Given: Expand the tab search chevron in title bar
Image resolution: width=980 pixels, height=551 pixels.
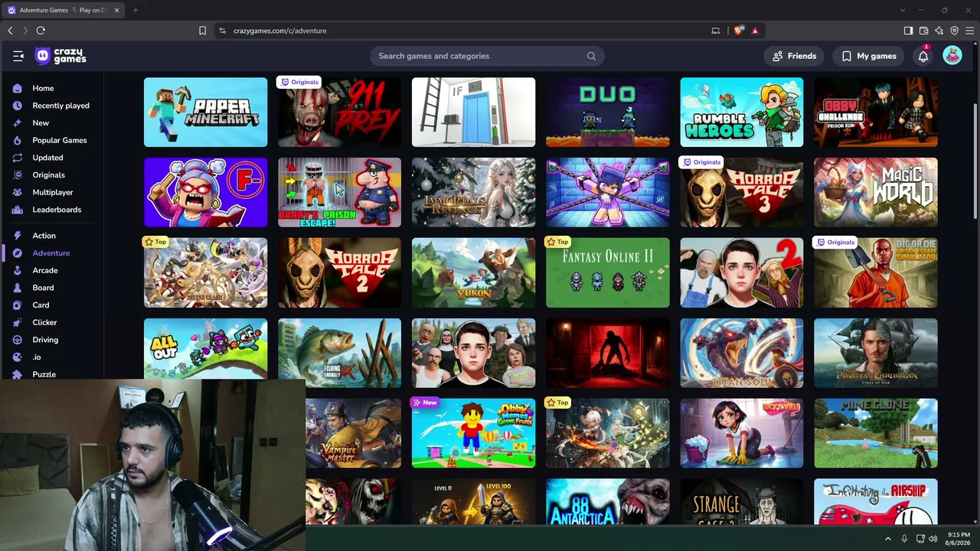Looking at the screenshot, I should pyautogui.click(x=903, y=10).
